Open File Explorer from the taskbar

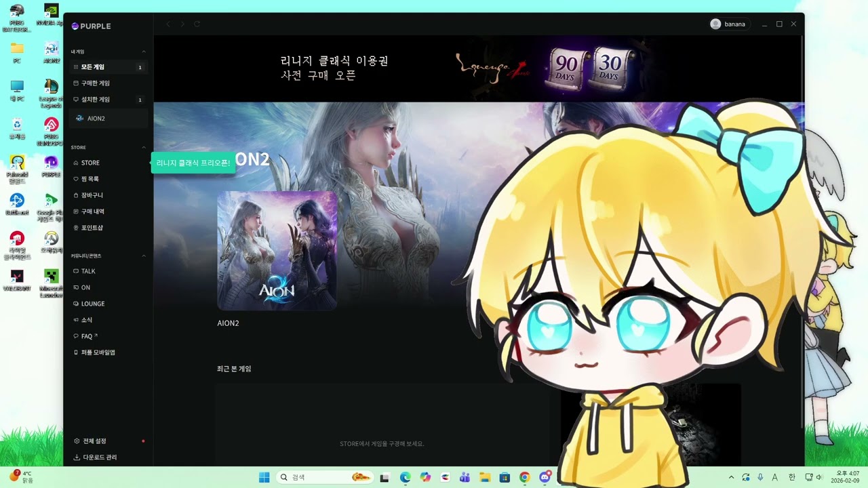pos(484,477)
